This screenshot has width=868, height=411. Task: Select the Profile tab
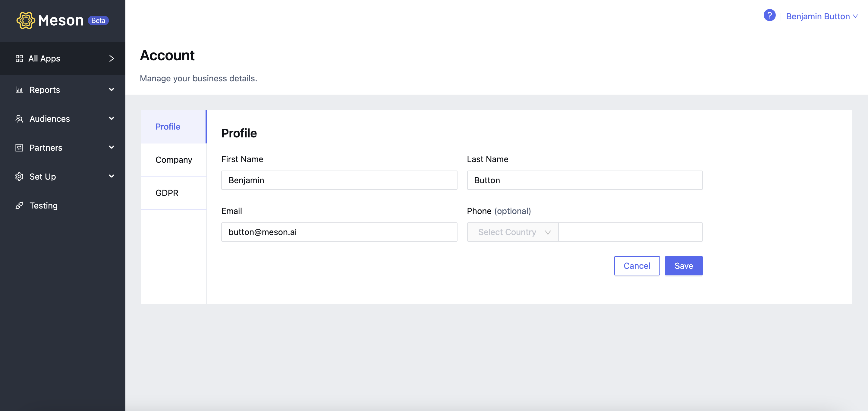(174, 127)
